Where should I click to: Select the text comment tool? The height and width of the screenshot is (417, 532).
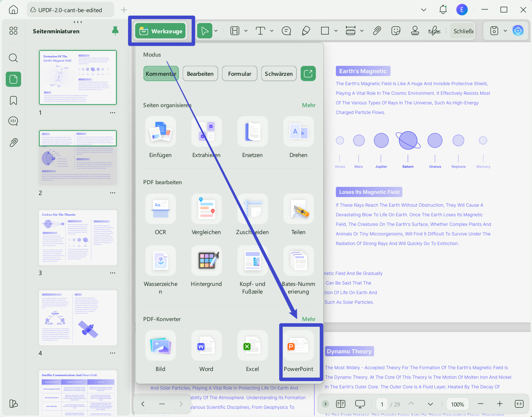click(x=260, y=31)
